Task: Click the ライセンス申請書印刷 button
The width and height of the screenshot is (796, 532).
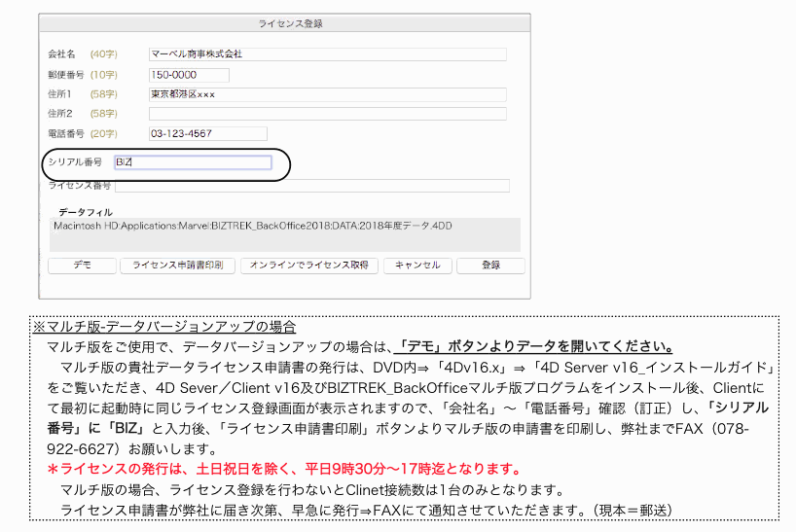Action: click(x=178, y=266)
